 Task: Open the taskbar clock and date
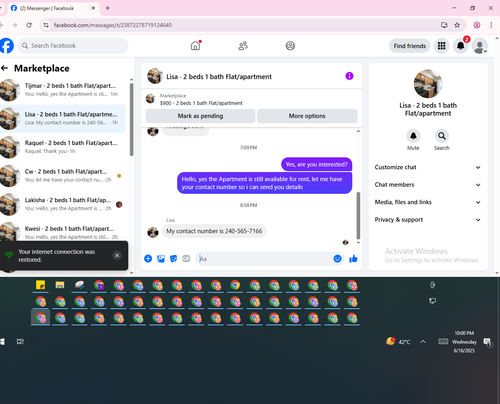coord(464,342)
